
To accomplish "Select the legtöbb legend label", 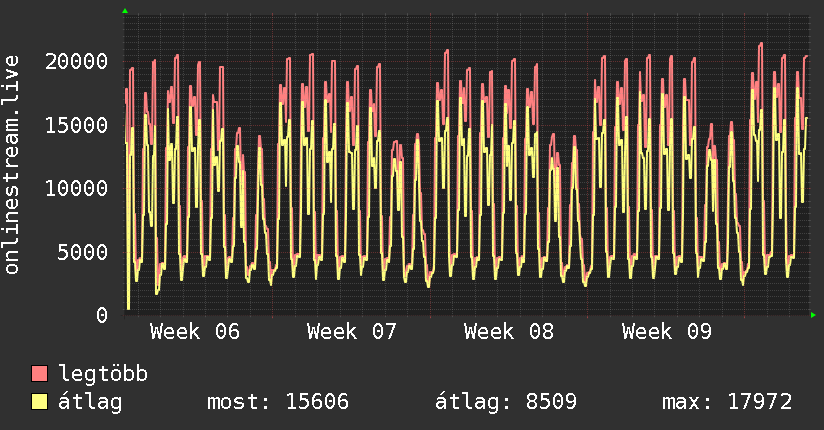I will pyautogui.click(x=103, y=374).
